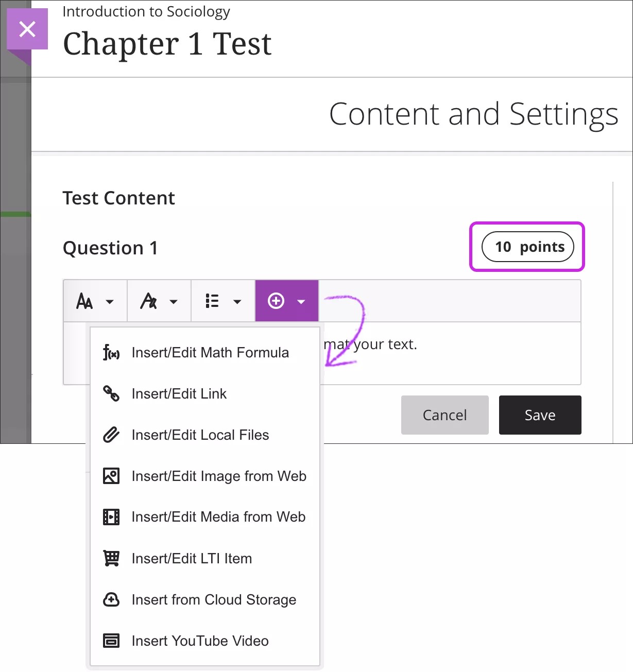
Task: Choose Insert/Edit Link from the menu
Action: click(x=179, y=393)
